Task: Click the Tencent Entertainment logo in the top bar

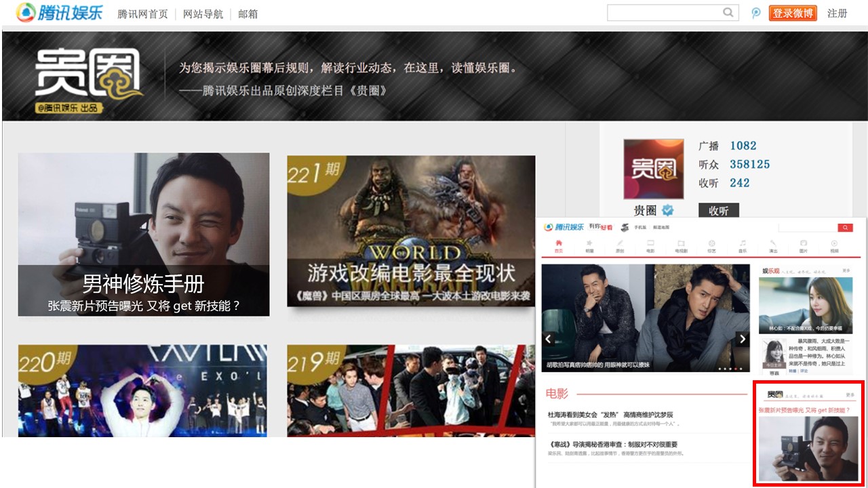Action: [60, 13]
